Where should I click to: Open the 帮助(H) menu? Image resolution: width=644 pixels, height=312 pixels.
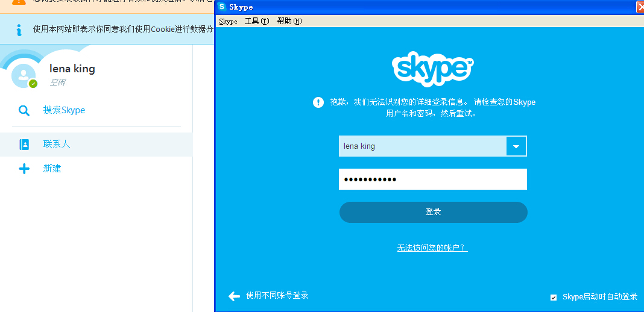[289, 21]
